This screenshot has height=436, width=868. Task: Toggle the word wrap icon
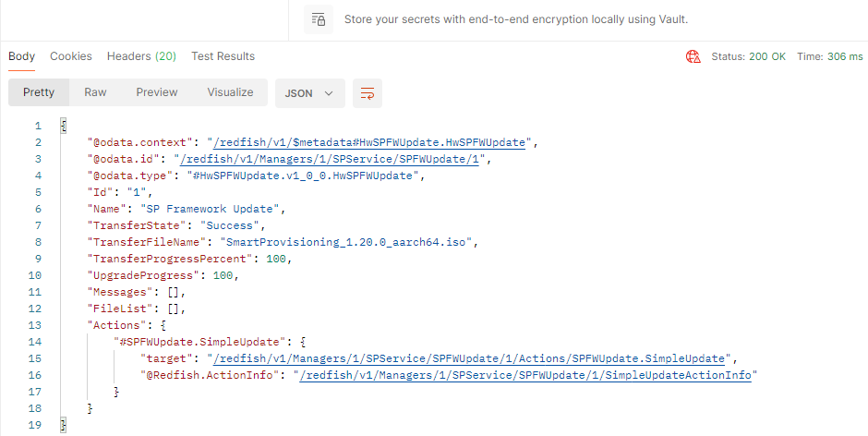click(368, 93)
